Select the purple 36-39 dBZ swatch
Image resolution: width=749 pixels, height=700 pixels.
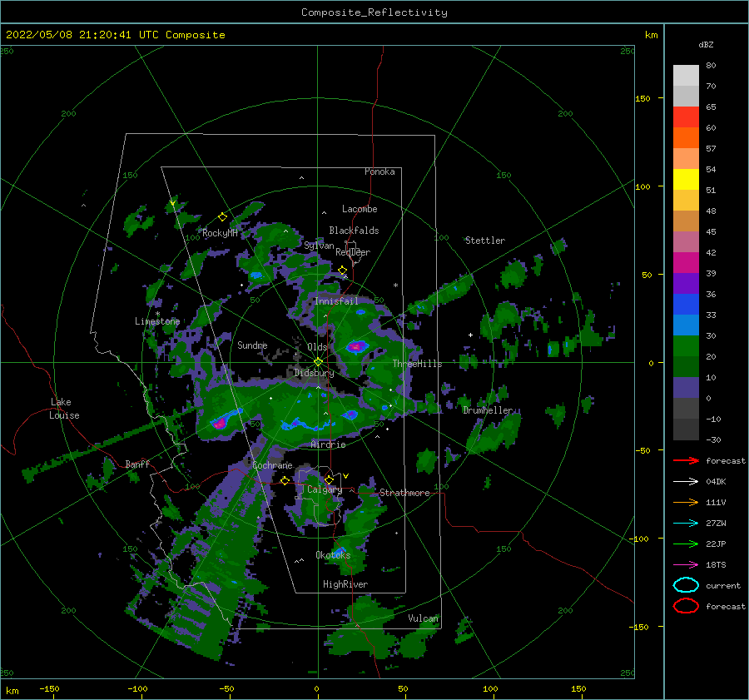click(686, 283)
